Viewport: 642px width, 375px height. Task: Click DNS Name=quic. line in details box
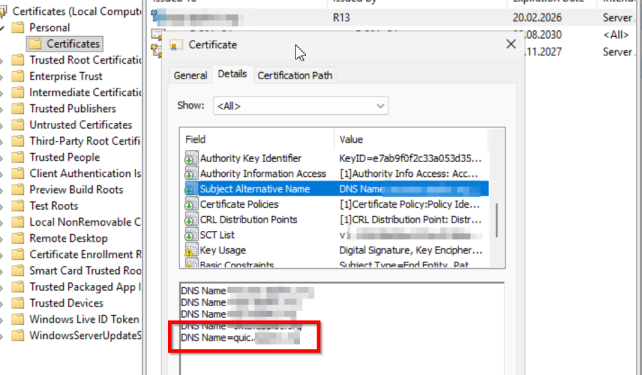click(240, 338)
